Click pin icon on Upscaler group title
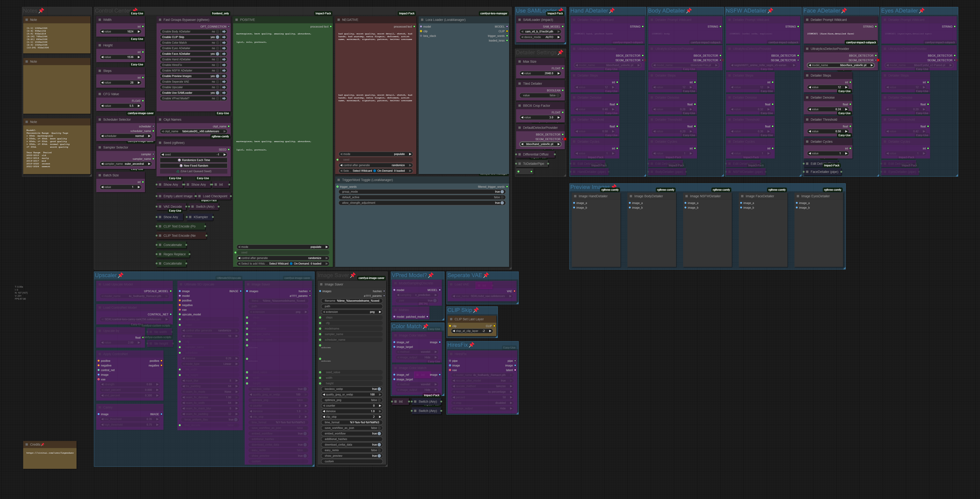The width and height of the screenshot is (980, 499). click(121, 275)
